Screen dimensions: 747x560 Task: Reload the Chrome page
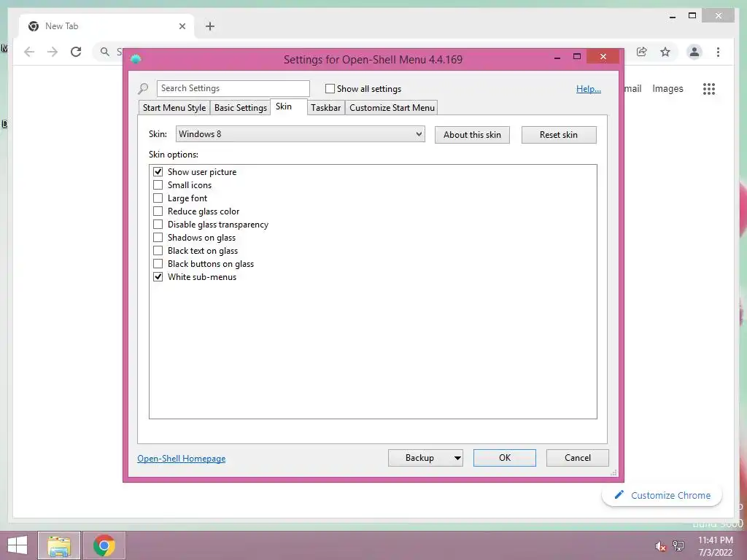click(76, 52)
